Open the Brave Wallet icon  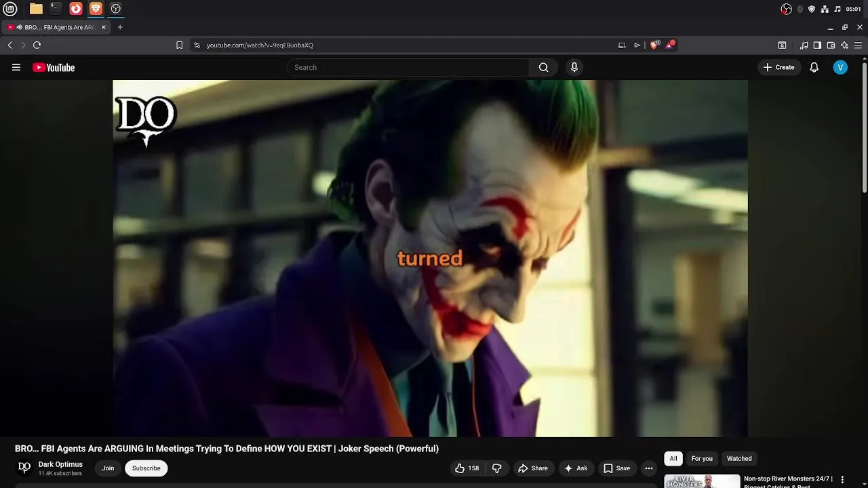coord(831,45)
